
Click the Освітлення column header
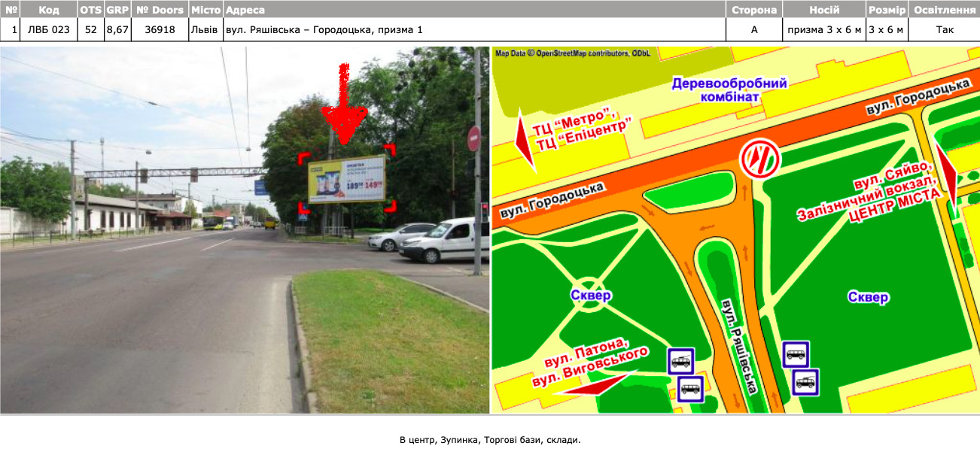pos(944,10)
